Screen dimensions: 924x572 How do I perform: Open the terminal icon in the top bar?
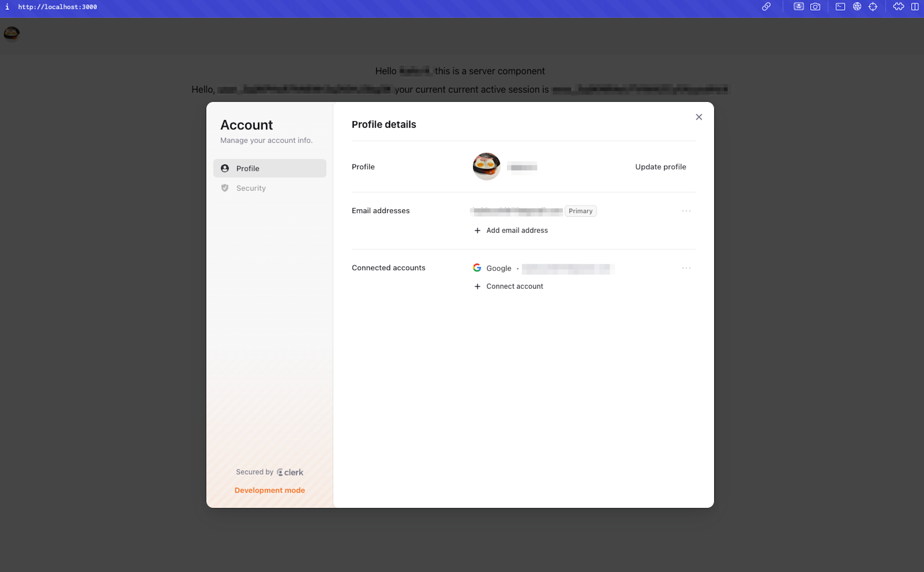click(x=840, y=6)
